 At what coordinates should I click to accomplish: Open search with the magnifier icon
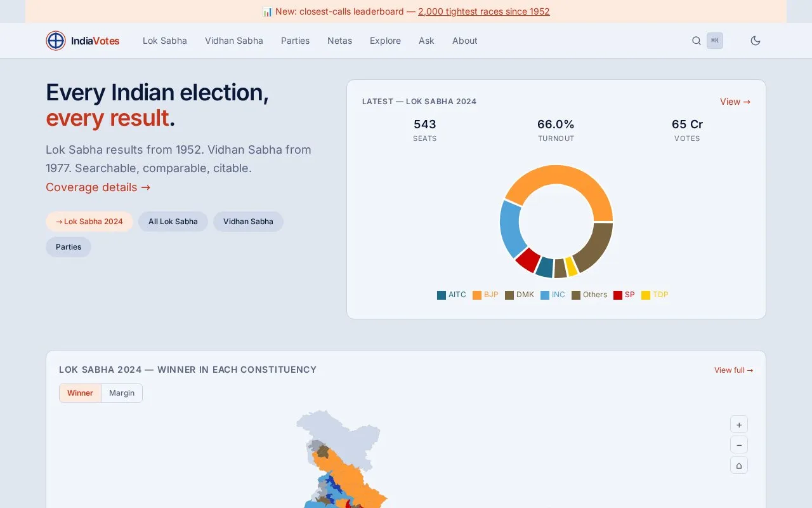click(697, 41)
